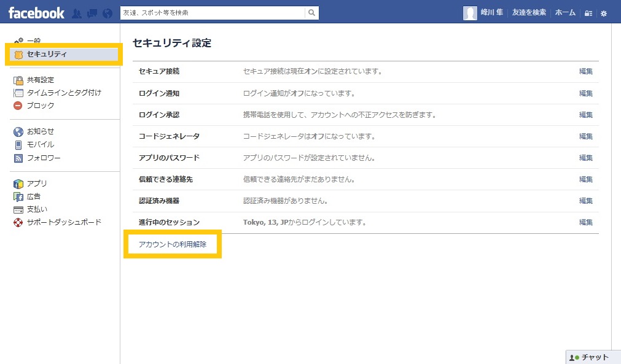This screenshot has width=621, height=364.
Task: Open ブロック settings
Action: [x=41, y=106]
